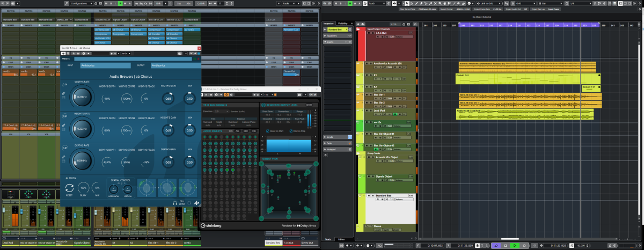Adjust the Width's Rate 0.238Hz knob

pyautogui.click(x=82, y=97)
